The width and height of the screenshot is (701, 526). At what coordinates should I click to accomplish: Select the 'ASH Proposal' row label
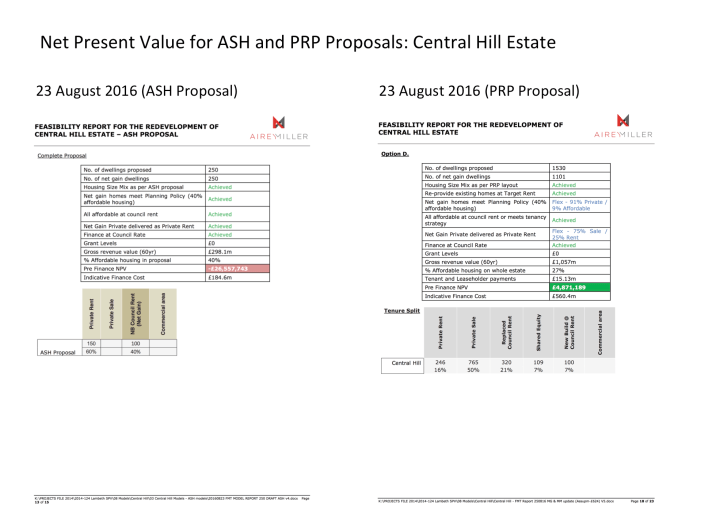pyautogui.click(x=57, y=380)
